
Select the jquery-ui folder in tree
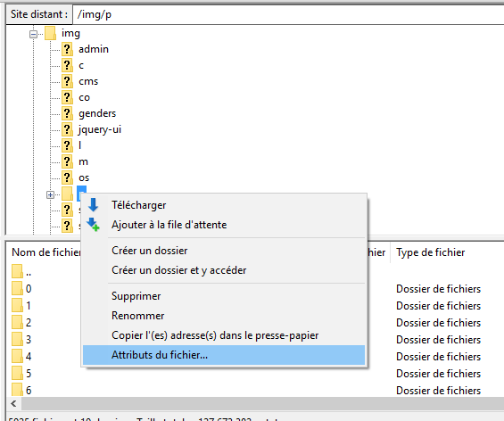(100, 129)
